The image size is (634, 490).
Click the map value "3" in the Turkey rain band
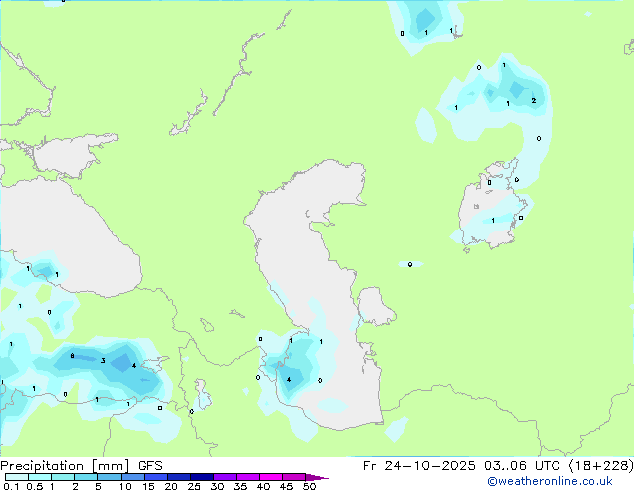click(x=103, y=361)
